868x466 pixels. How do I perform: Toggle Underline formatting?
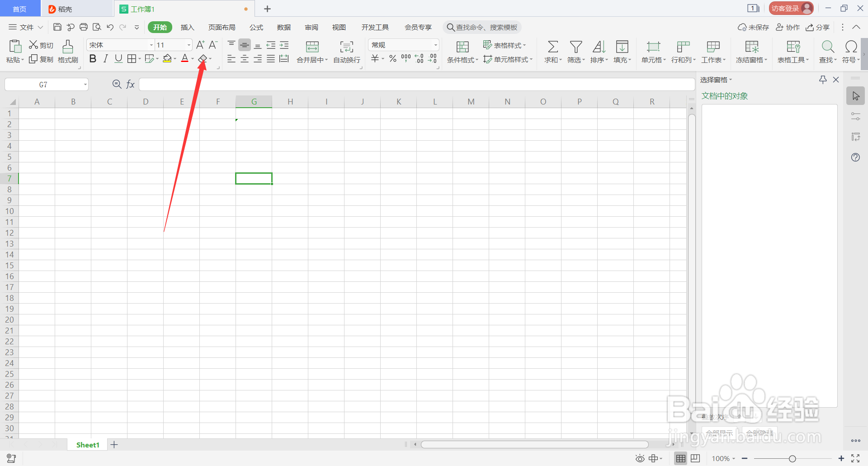(118, 59)
